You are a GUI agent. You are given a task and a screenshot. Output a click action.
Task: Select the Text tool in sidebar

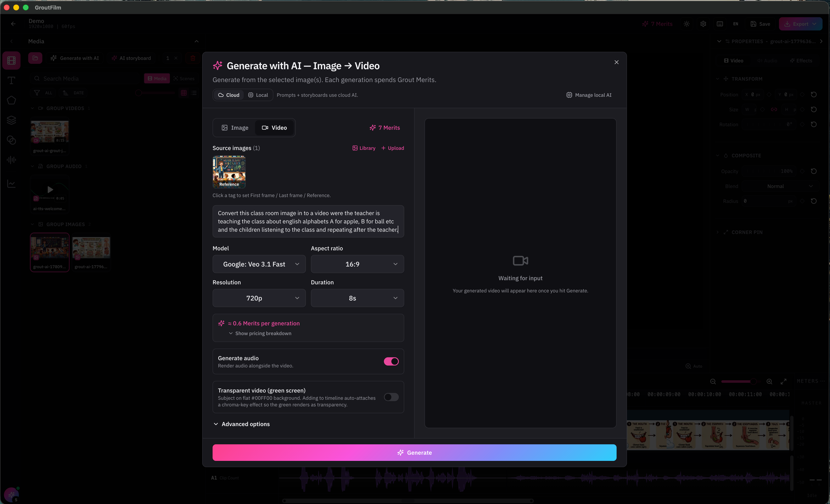pyautogui.click(x=11, y=80)
